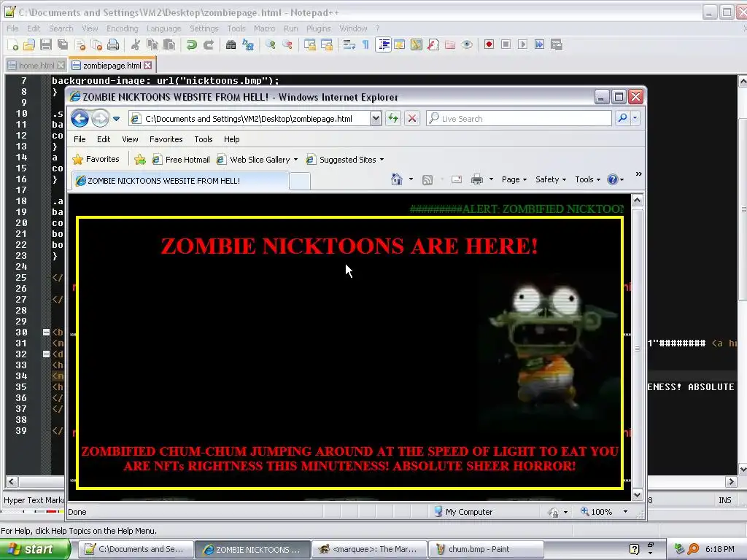
Task: Open the recent pages dropdown arrow
Action: tap(116, 119)
